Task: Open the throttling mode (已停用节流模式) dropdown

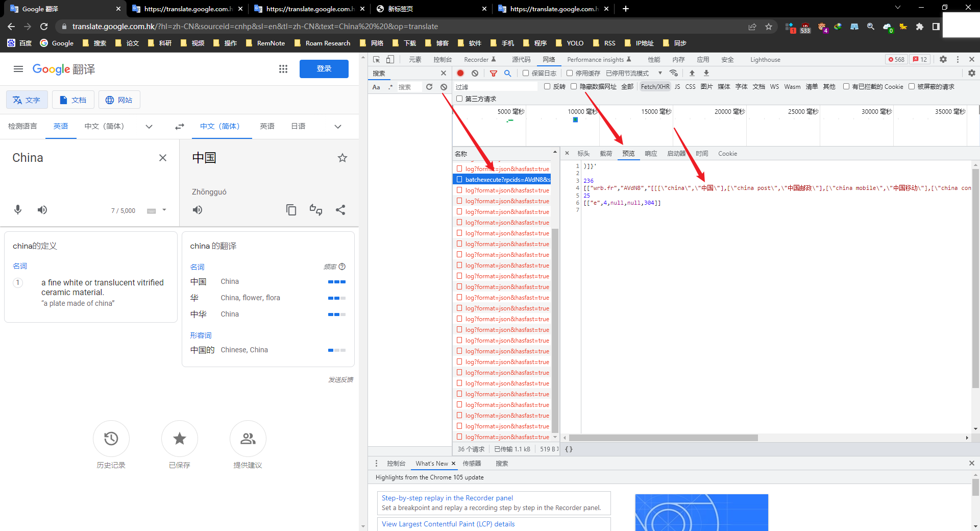Action: tap(634, 73)
